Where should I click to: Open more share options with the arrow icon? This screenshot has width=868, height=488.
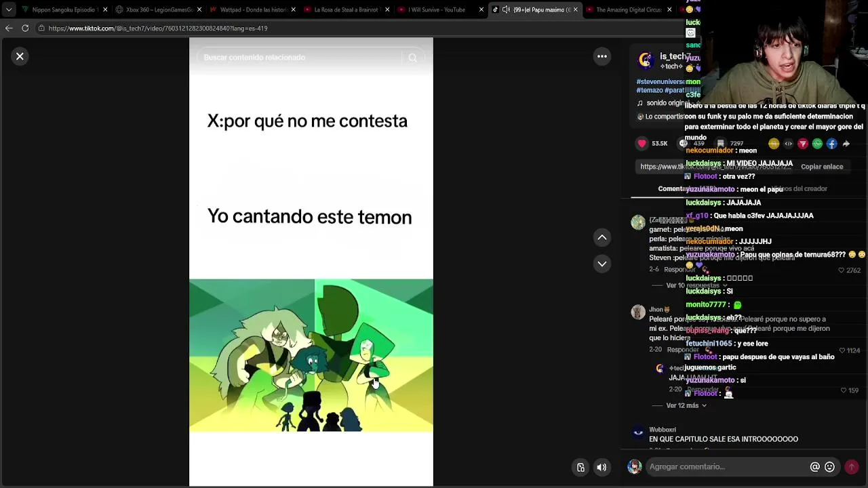point(846,144)
